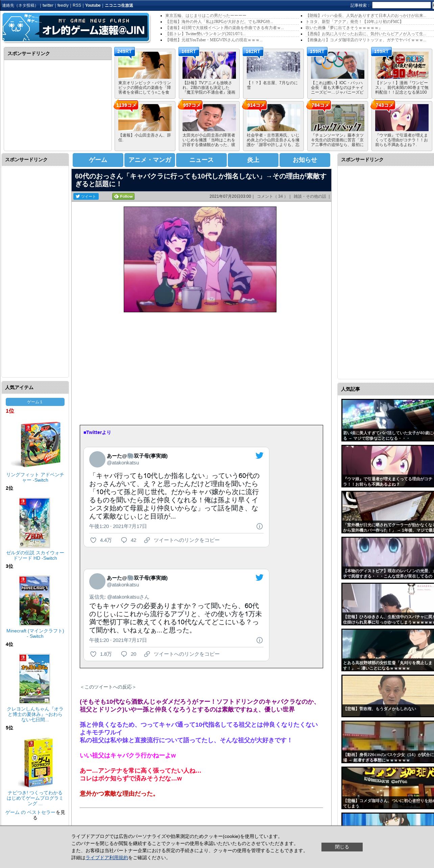Click the ゼルダの伝説 スカイウォードソード cover image

[34, 522]
